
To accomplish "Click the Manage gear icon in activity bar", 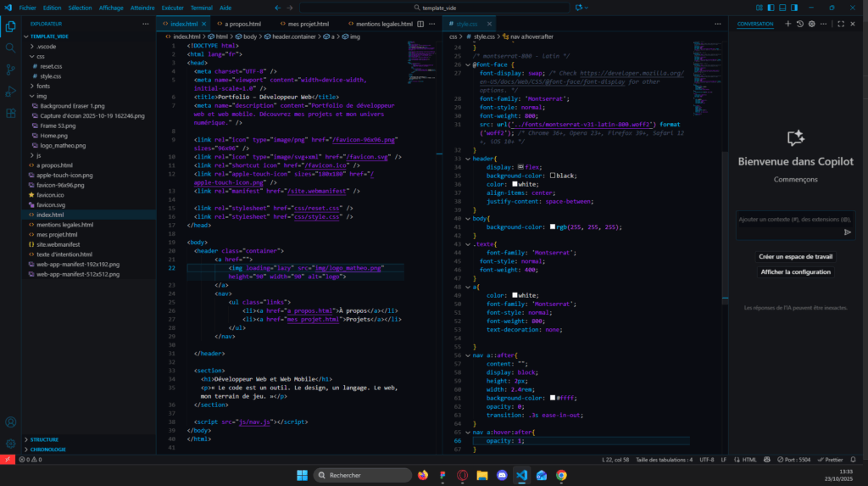I will [x=10, y=443].
